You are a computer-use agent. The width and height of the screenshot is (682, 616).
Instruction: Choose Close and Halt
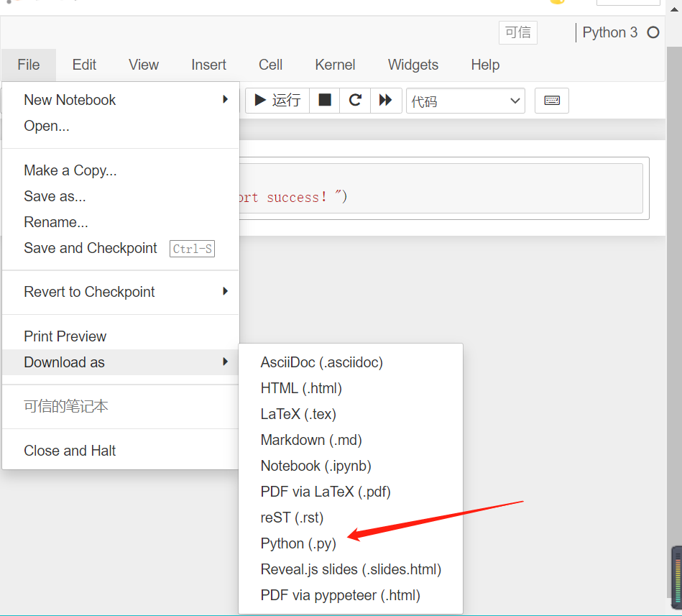click(70, 451)
